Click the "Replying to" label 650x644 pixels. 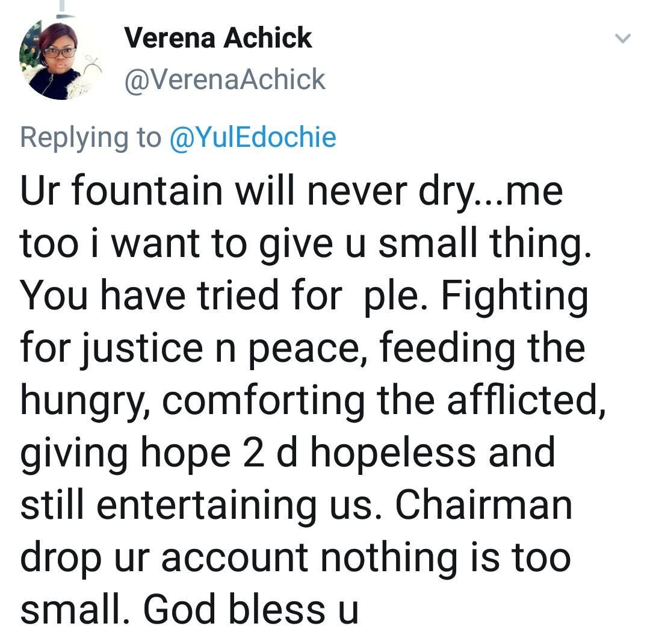pos(90,137)
